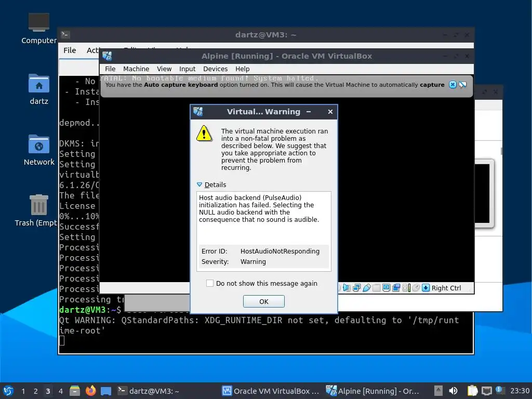Click the clock showing 23:30
The width and height of the screenshot is (532, 399).
pos(520,391)
